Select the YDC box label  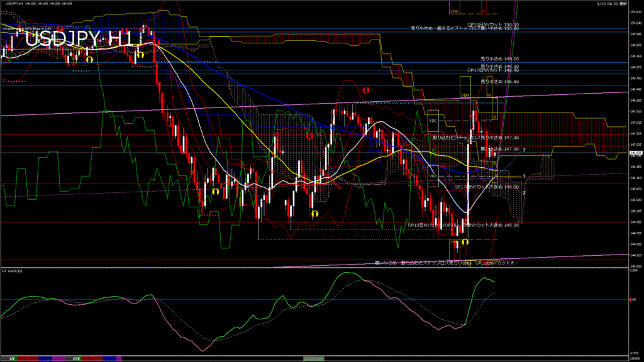[x=433, y=119]
